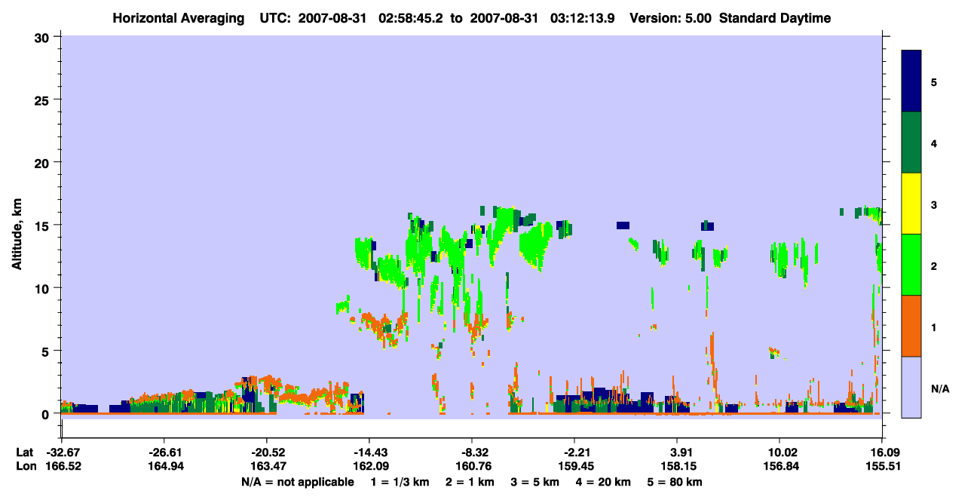Click legend entry '4 = 20 km'
This screenshot has height=503, width=980.
click(602, 482)
